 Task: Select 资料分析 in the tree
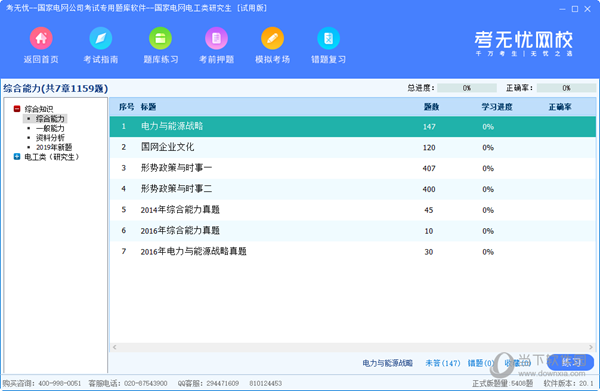[50, 138]
